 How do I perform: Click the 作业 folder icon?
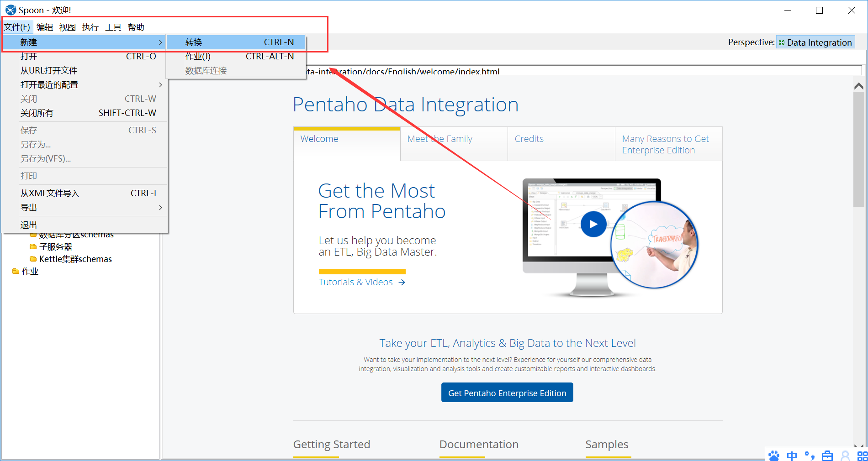16,271
